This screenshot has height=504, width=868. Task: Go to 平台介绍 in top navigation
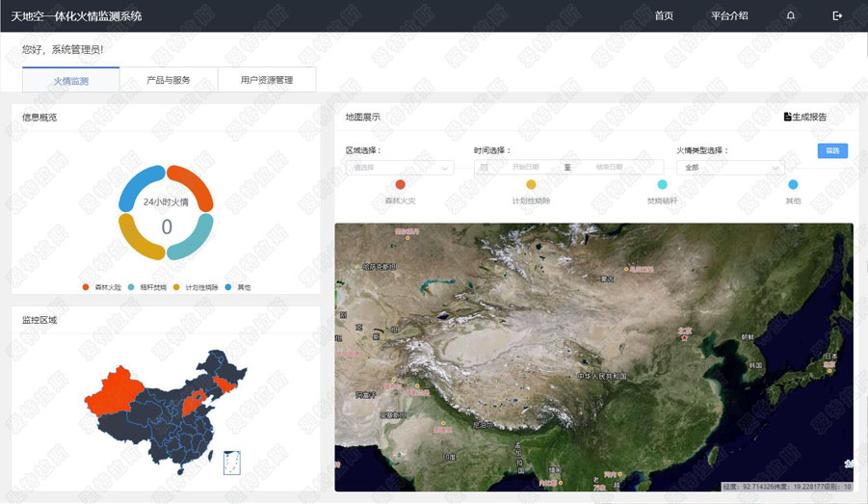tap(729, 15)
